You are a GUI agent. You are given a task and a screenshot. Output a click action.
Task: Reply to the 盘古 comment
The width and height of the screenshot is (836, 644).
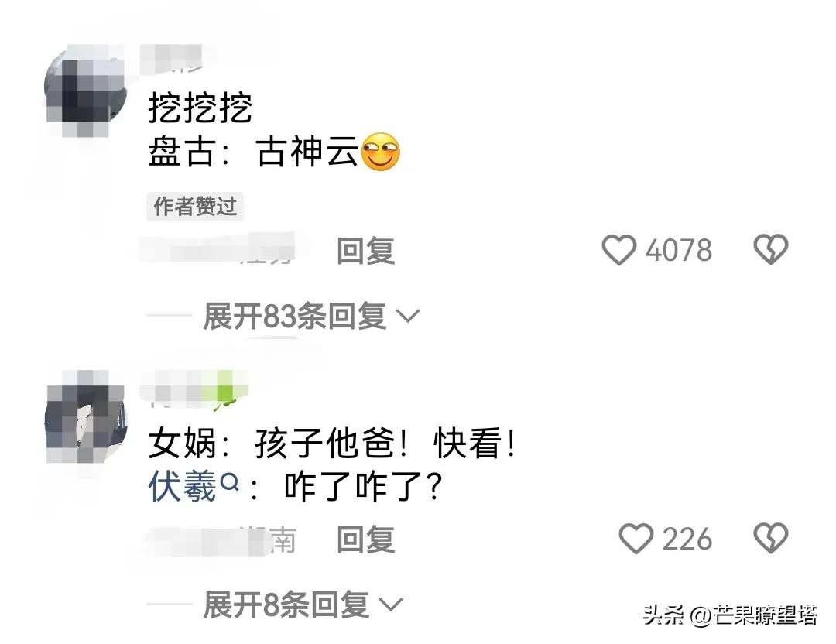[365, 251]
